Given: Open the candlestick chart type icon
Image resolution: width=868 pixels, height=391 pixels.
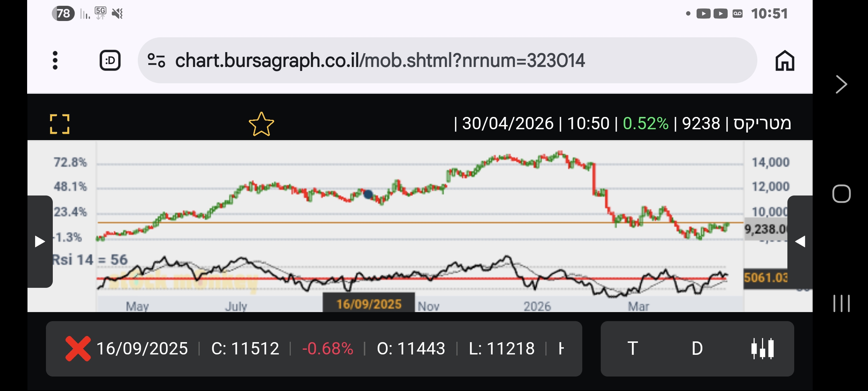Looking at the screenshot, I should point(762,349).
